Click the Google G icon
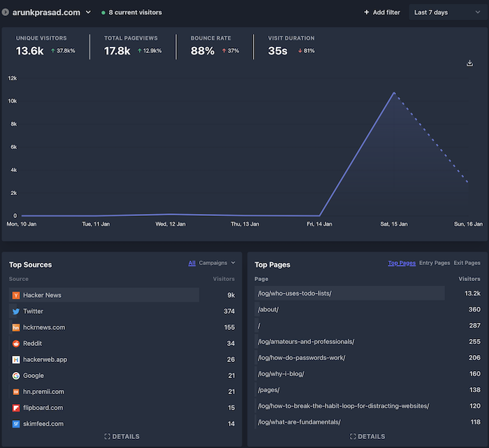 pos(16,375)
